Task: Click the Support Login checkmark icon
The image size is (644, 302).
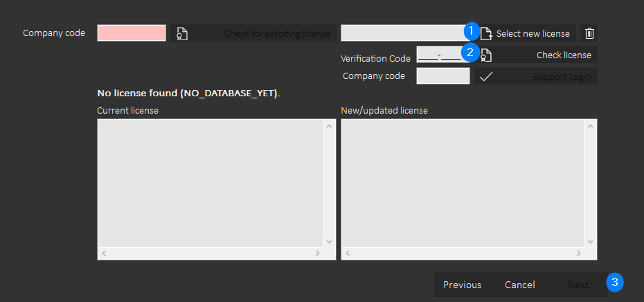Action: (486, 76)
